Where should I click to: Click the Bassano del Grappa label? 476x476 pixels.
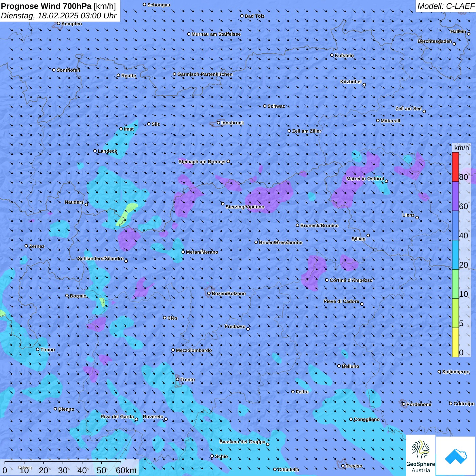click(x=242, y=442)
